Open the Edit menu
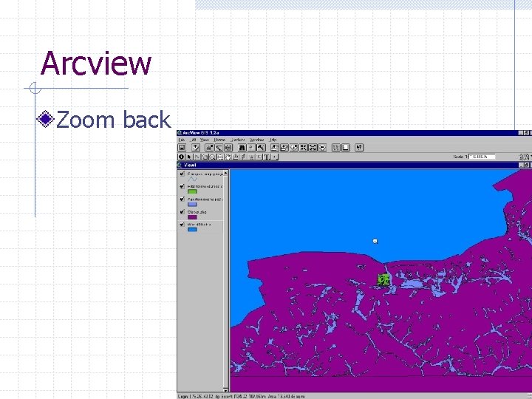The width and height of the screenshot is (532, 399). (x=194, y=140)
